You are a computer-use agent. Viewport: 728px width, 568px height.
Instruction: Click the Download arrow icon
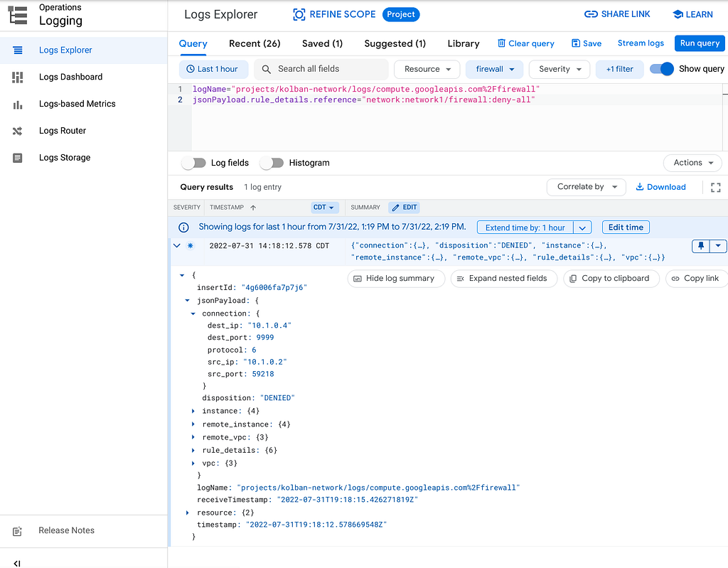[x=639, y=187]
